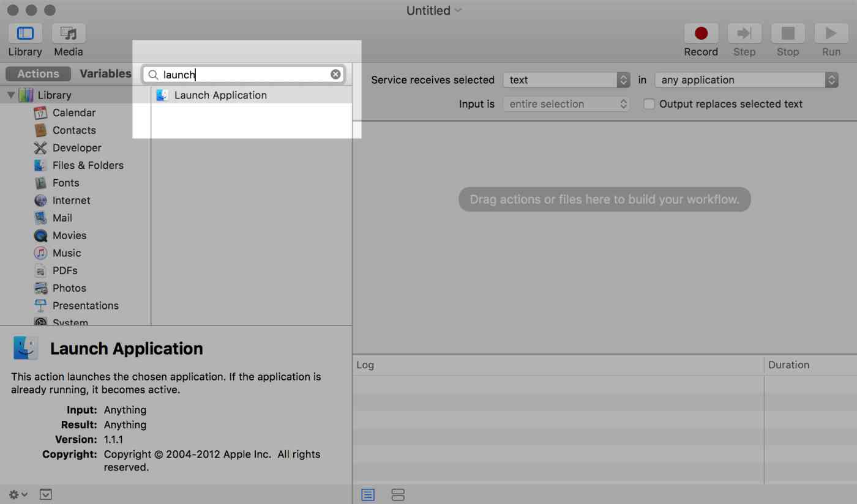The height and width of the screenshot is (504, 857).
Task: Open the any application dropdown
Action: point(746,80)
